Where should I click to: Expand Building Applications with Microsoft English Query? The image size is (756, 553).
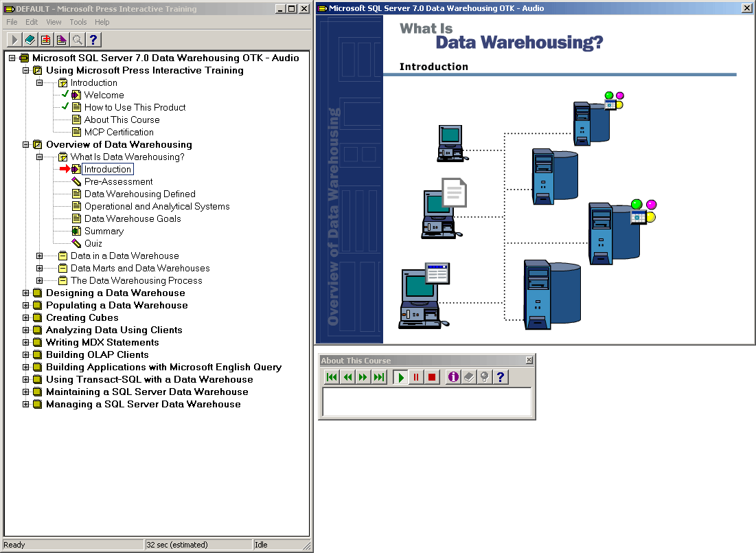click(x=26, y=368)
